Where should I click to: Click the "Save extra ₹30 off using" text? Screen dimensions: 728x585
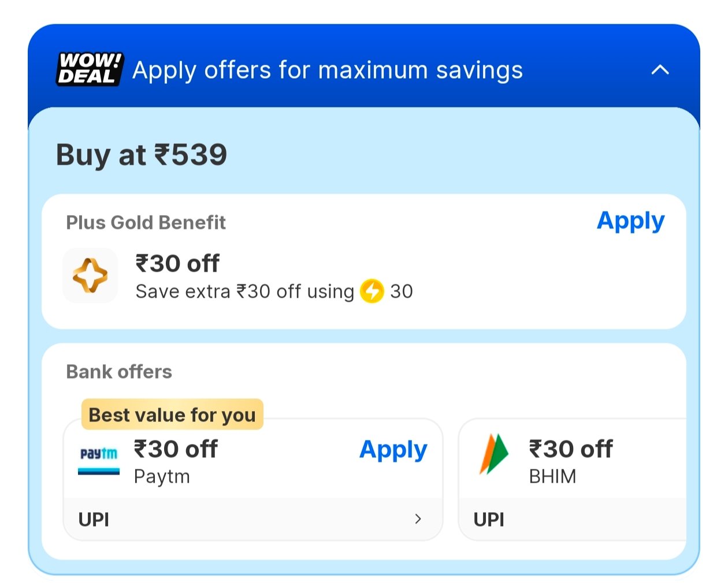[244, 291]
